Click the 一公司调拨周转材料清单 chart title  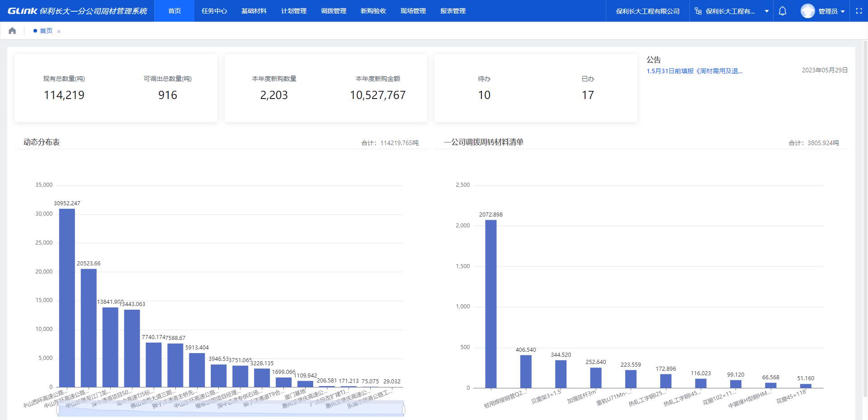tap(484, 142)
